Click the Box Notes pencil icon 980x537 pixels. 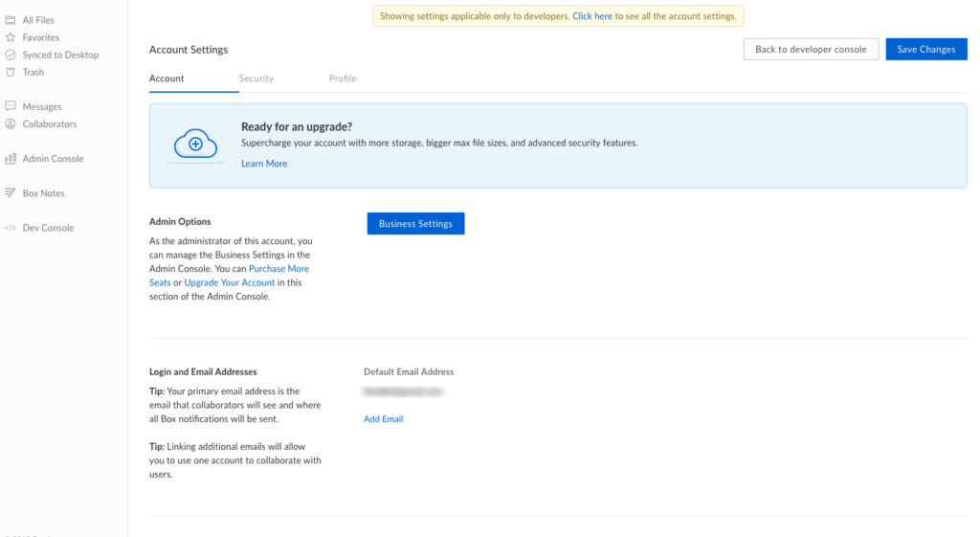tap(10, 192)
